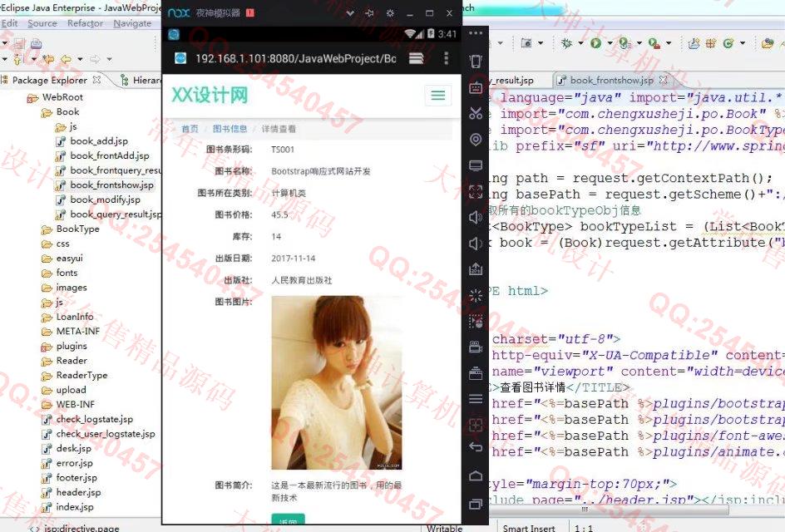Open Nox title bar dropdown chevron
This screenshot has width=785, height=532.
click(x=350, y=13)
